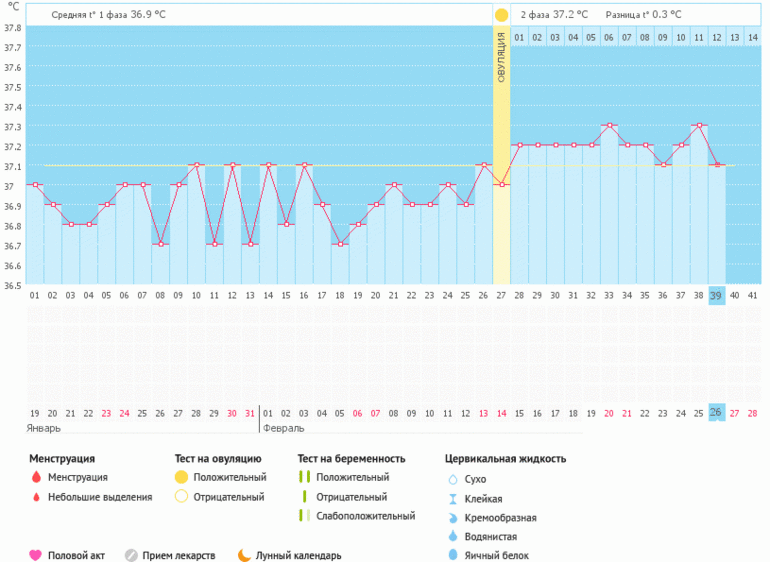The height and width of the screenshot is (562, 770).
Task: Click the Сухо cervical fluid icon
Action: 453,480
